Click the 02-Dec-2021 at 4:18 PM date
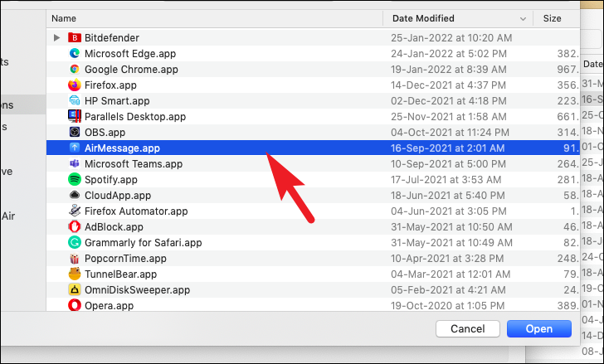604x364 pixels. point(449,101)
